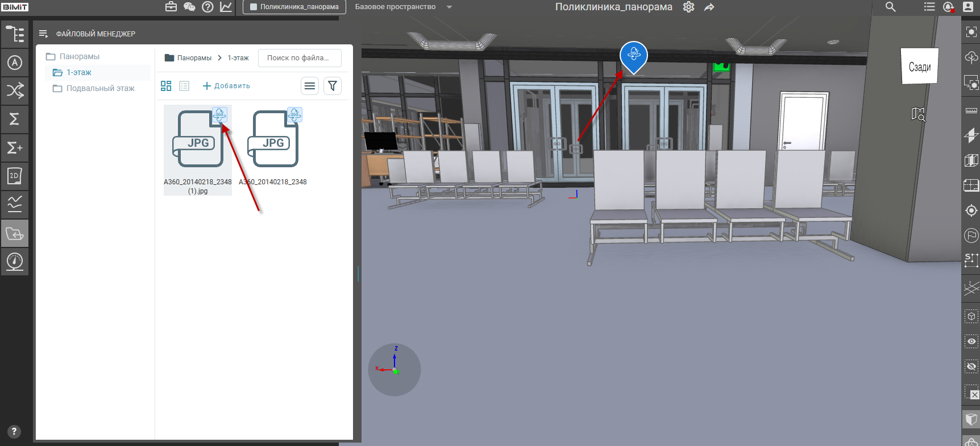980x446 pixels.
Task: Open the file filter funnel
Action: click(x=333, y=86)
